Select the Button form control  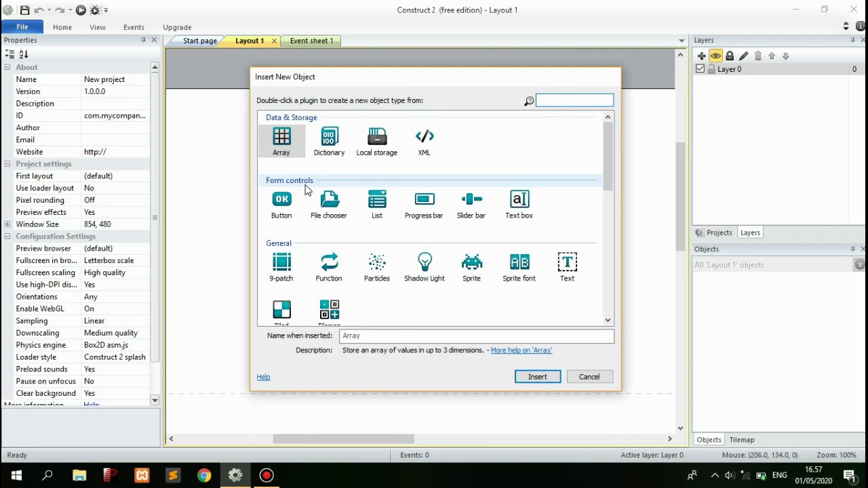tap(281, 205)
